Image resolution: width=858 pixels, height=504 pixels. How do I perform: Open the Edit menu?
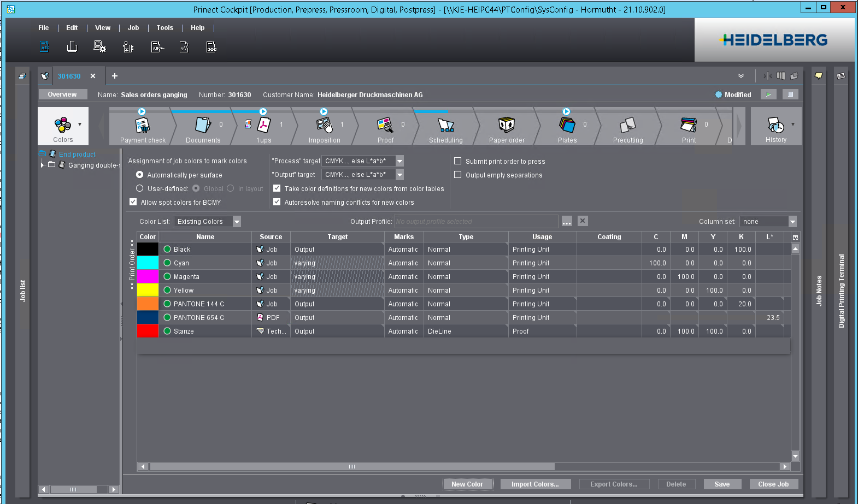click(72, 28)
